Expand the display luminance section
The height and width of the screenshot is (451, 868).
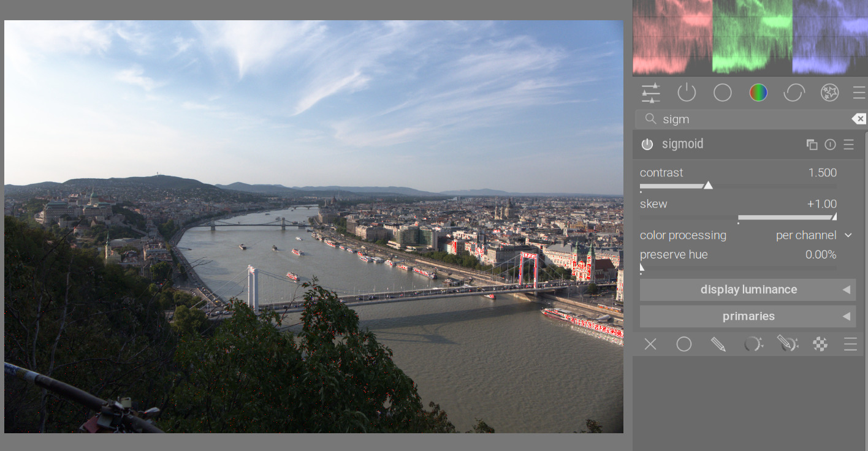pyautogui.click(x=748, y=290)
